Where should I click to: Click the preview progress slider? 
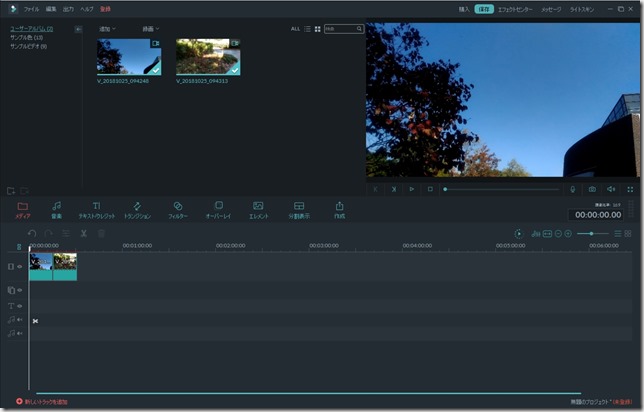(501, 189)
